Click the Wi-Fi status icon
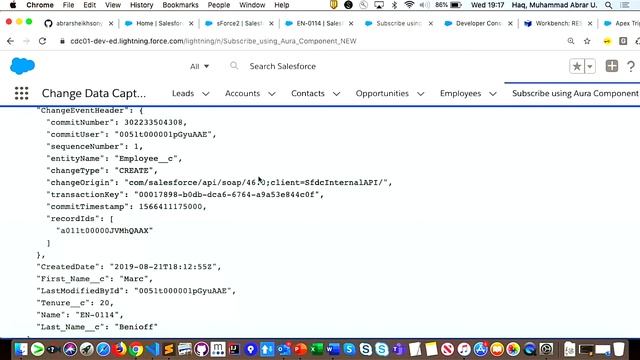The width and height of the screenshot is (640, 360). point(409,5)
